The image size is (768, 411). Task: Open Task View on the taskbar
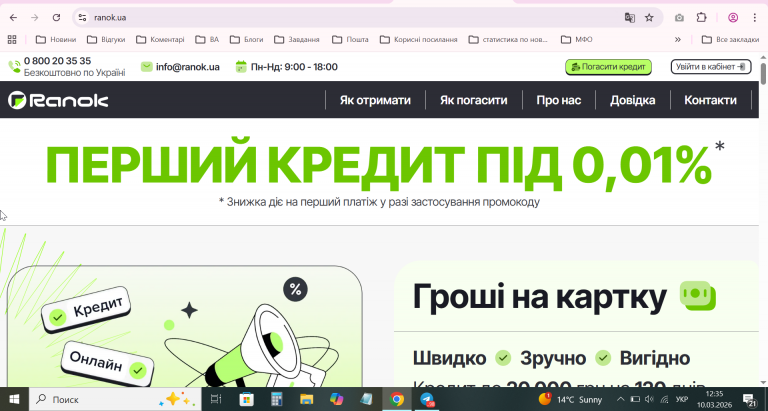[x=216, y=399]
